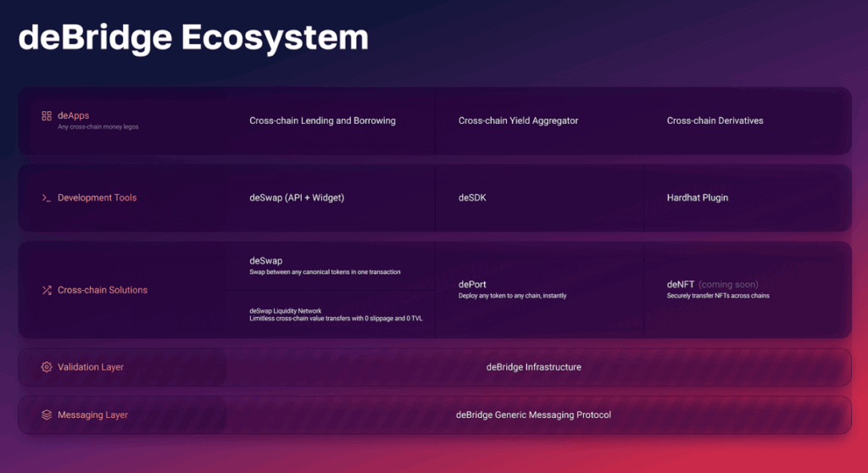Open the Cross-chain Yield Aggregator card
Image resolution: width=868 pixels, height=473 pixels.
(x=518, y=120)
